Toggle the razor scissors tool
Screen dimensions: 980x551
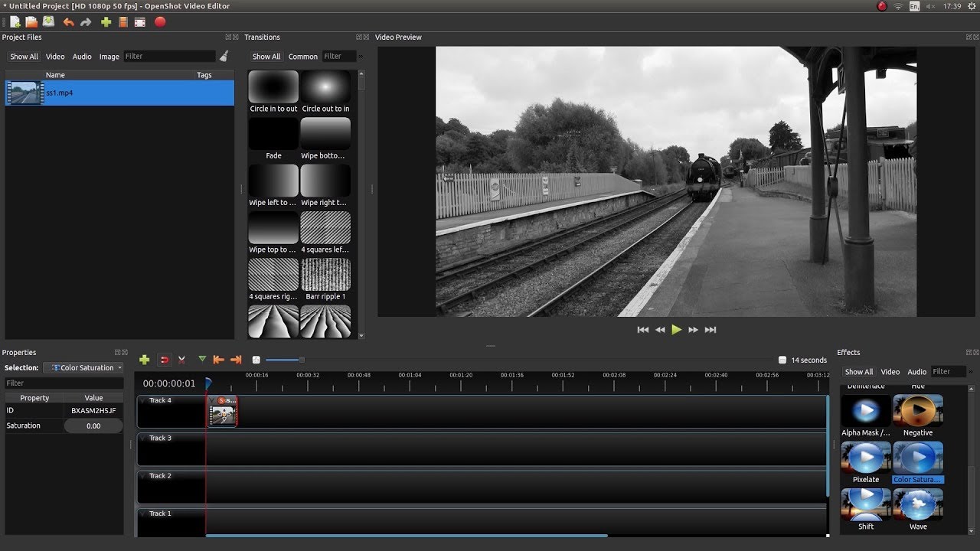[182, 360]
